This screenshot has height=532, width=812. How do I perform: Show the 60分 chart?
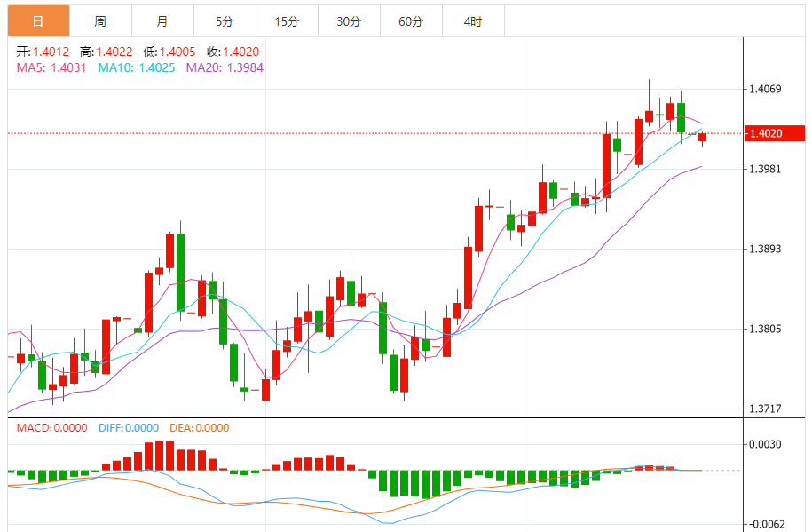(x=411, y=21)
